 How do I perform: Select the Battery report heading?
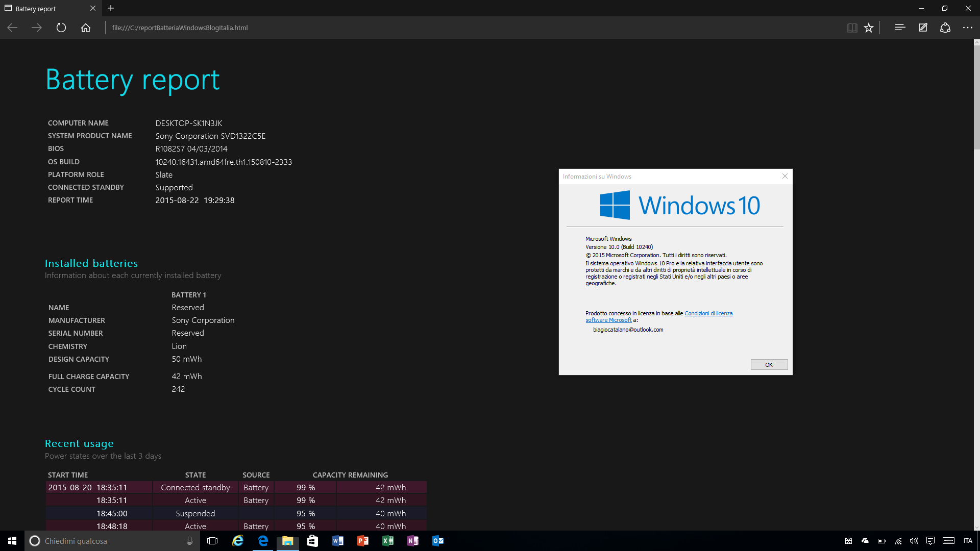point(133,80)
